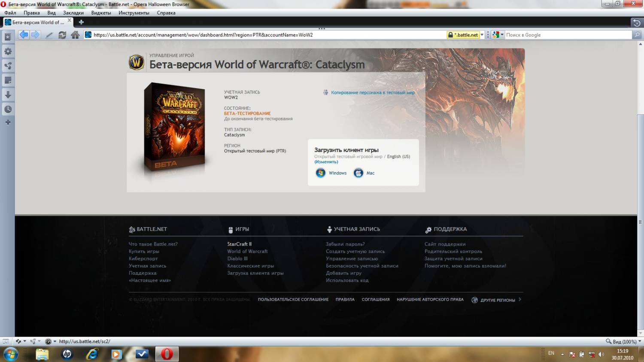
Task: Open the Вид menu
Action: pyautogui.click(x=52, y=13)
